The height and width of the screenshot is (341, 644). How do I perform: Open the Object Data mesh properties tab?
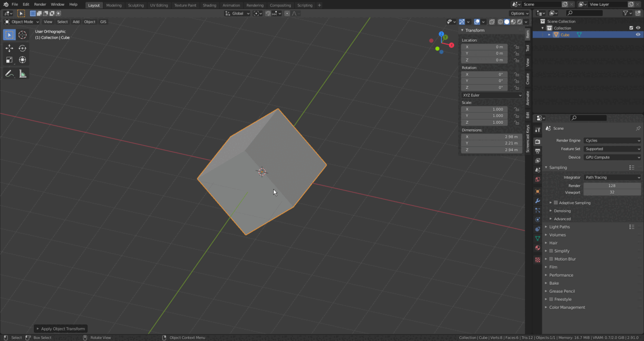coord(538,239)
